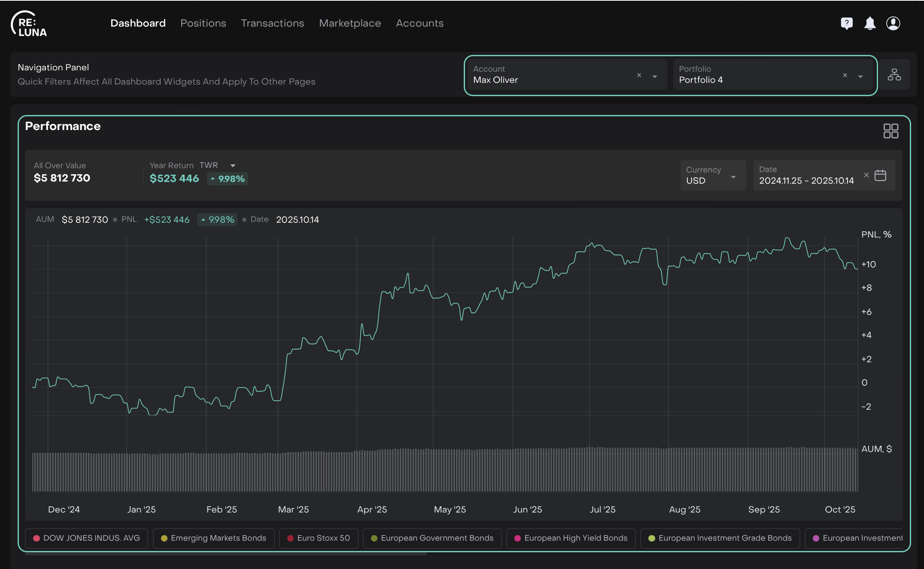Open the widget grid layout icon
The height and width of the screenshot is (569, 924).
click(x=891, y=131)
